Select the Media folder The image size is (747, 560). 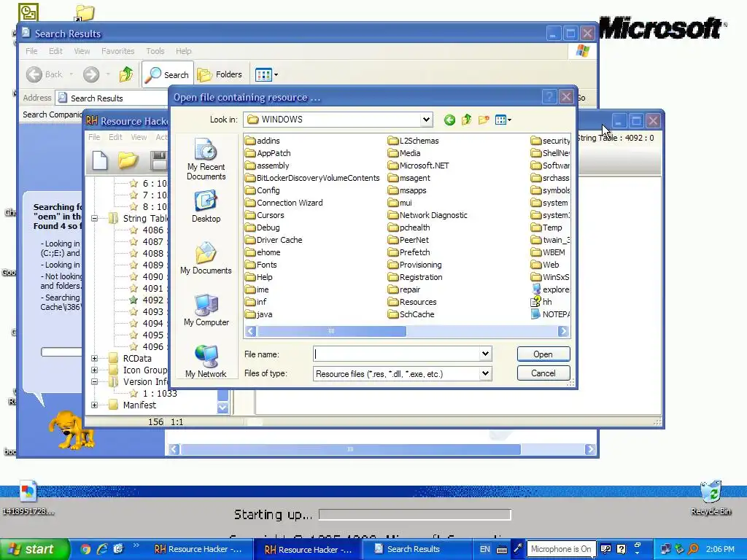(x=404, y=153)
